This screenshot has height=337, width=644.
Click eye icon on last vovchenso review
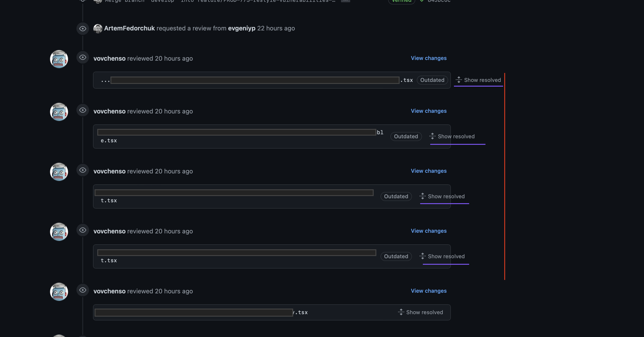83,290
